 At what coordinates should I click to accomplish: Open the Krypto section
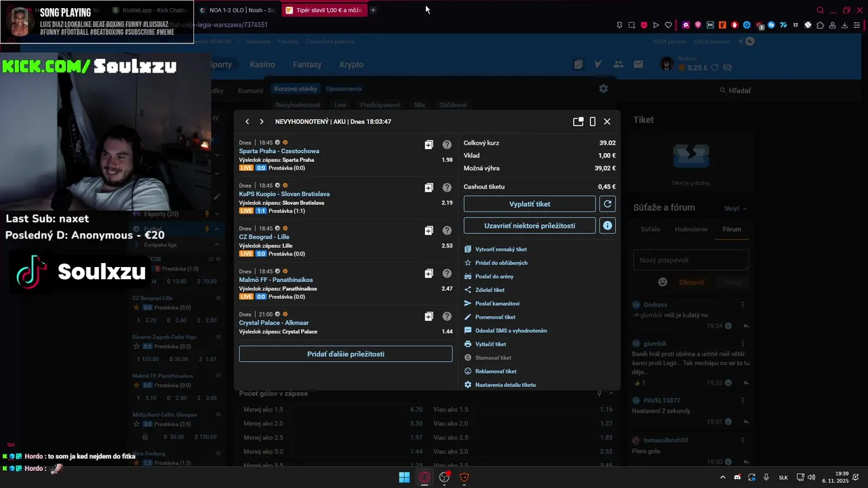[x=351, y=64]
